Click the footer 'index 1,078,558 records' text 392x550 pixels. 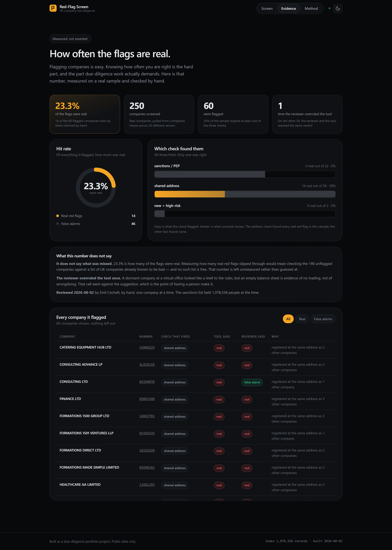(x=287, y=541)
